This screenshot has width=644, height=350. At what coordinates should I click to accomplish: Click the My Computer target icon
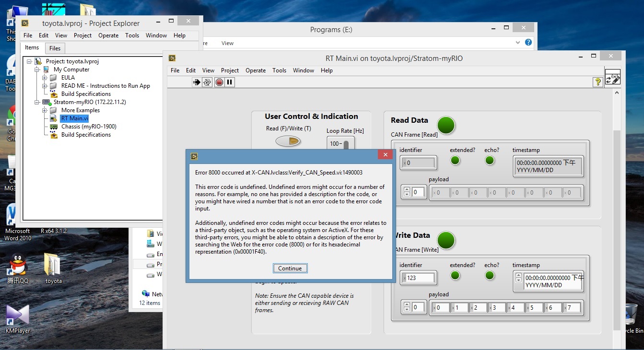(x=46, y=70)
